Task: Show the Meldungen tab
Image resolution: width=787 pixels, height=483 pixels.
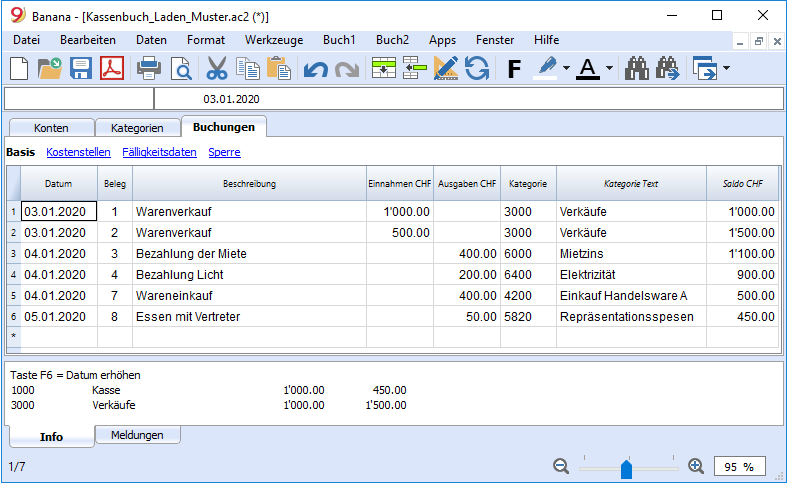Action: 137,435
